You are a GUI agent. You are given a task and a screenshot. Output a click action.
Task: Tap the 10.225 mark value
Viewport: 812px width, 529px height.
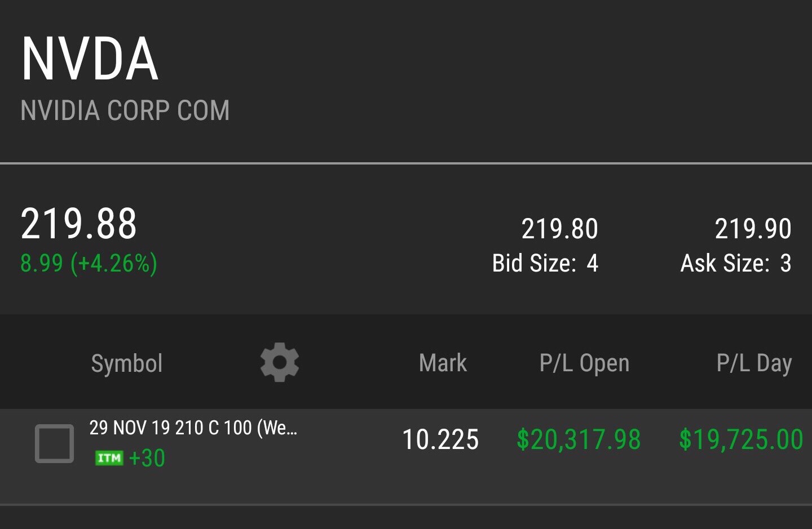click(440, 439)
